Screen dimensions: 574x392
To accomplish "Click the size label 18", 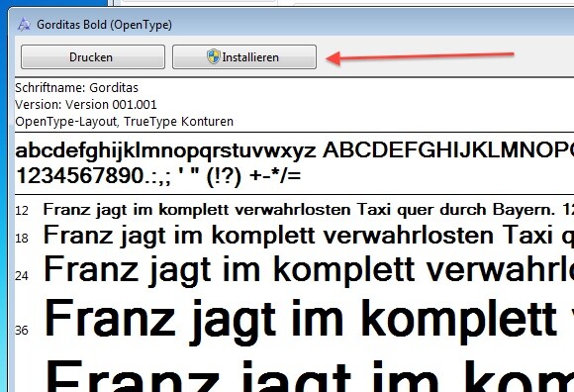I will 22,239.
